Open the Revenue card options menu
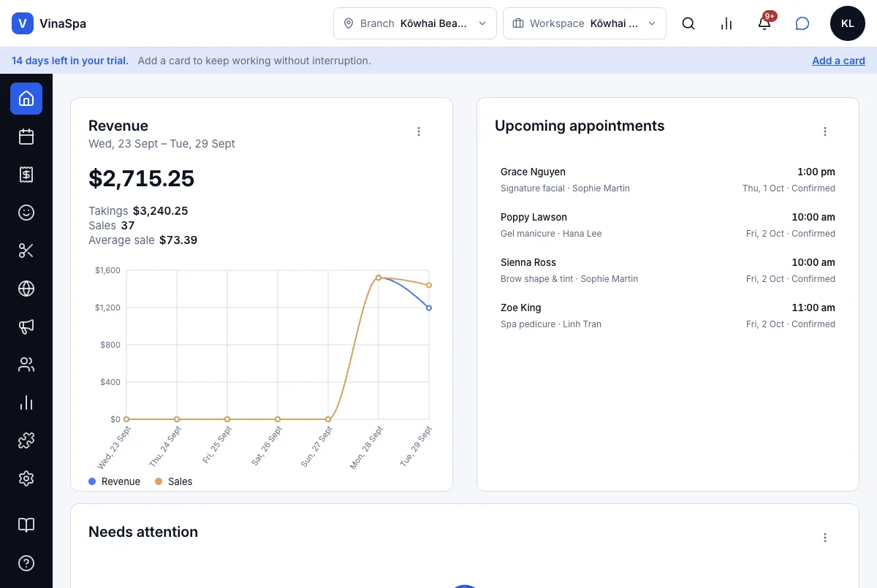This screenshot has height=588, width=877. coord(419,131)
